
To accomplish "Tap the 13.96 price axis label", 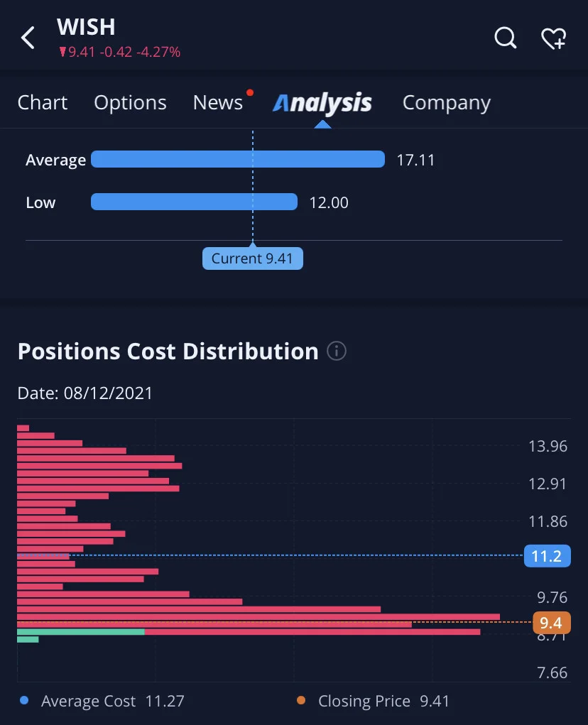I will pyautogui.click(x=548, y=446).
